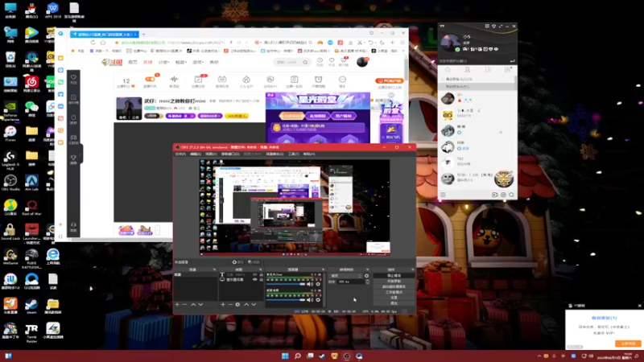Open the Douyu follow heart icon in header
644x362 pixels.
point(332,61)
